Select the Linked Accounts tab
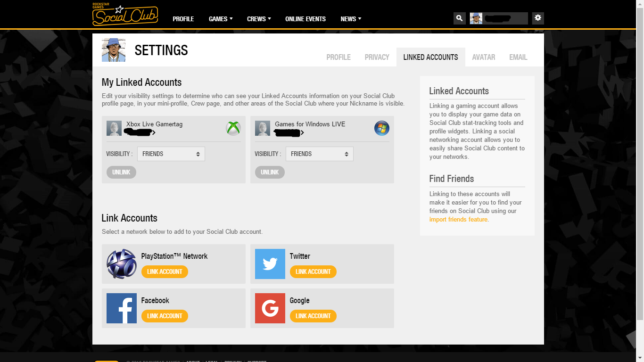 [431, 57]
